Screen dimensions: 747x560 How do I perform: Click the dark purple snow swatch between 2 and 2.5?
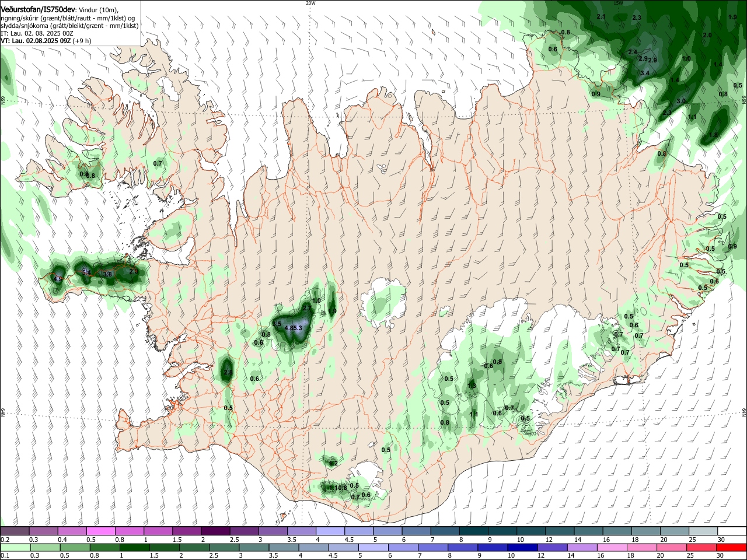tap(215, 531)
